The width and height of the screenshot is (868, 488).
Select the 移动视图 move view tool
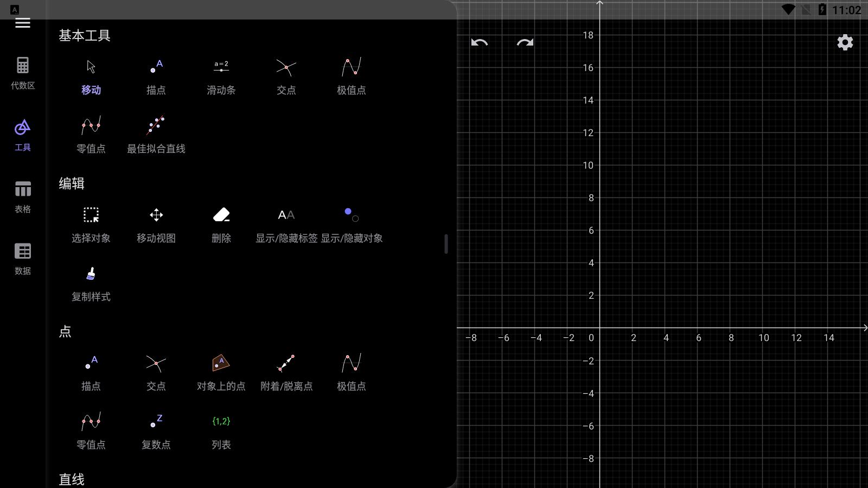pyautogui.click(x=156, y=224)
